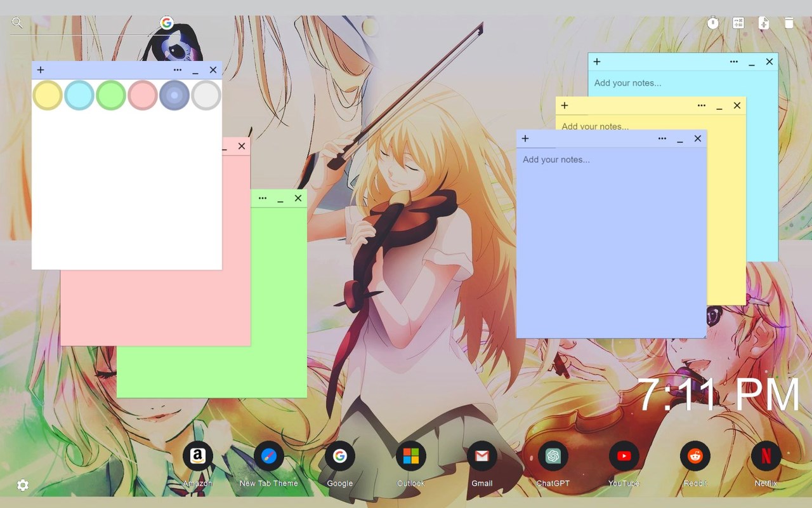The width and height of the screenshot is (812, 508).
Task: Change search engine via the Google logo
Action: pos(167,23)
